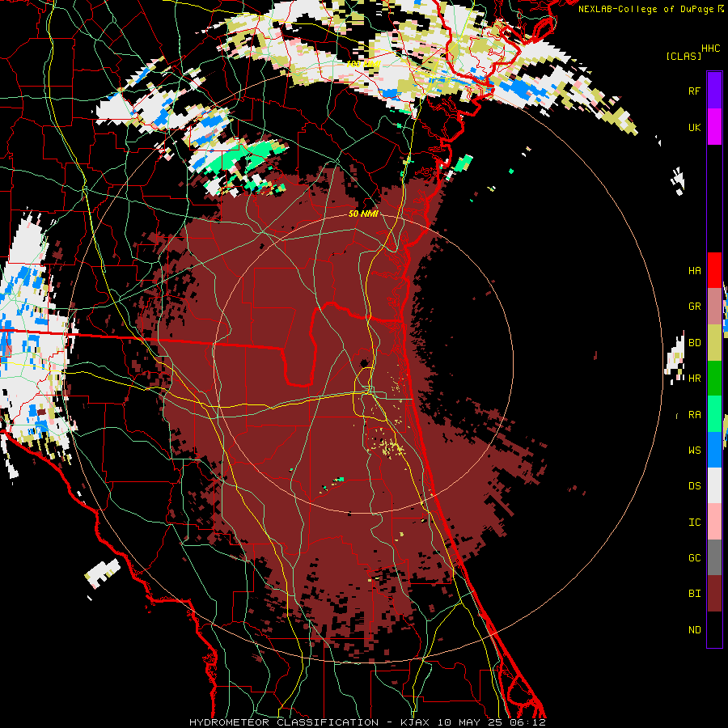Select the GR graupel color swatch
This screenshot has height=728, width=728.
[714, 307]
